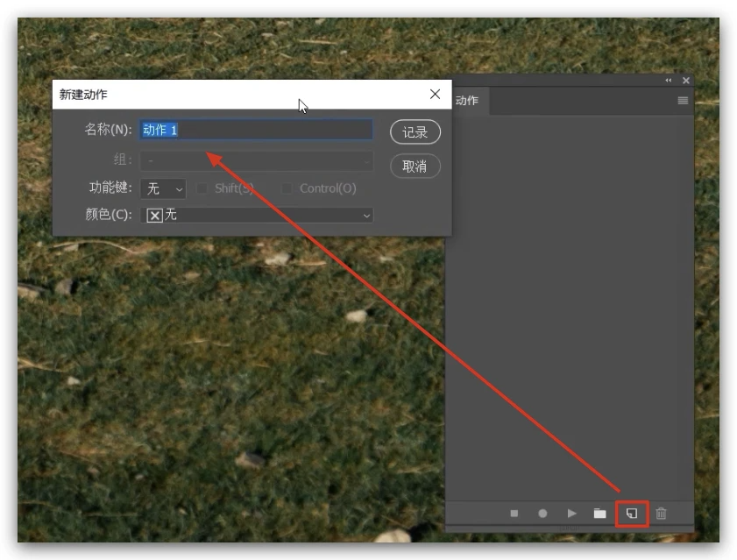
Task: Toggle the Control(O) checkbox
Action: (x=287, y=188)
